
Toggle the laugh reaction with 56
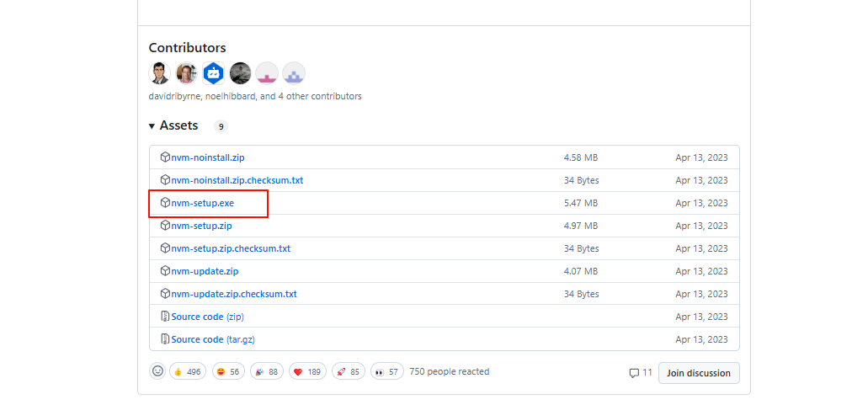(228, 371)
